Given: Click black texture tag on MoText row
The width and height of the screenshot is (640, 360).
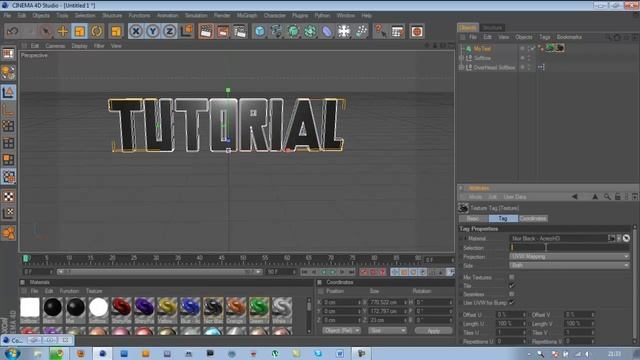Looking at the screenshot, I should pos(560,48).
